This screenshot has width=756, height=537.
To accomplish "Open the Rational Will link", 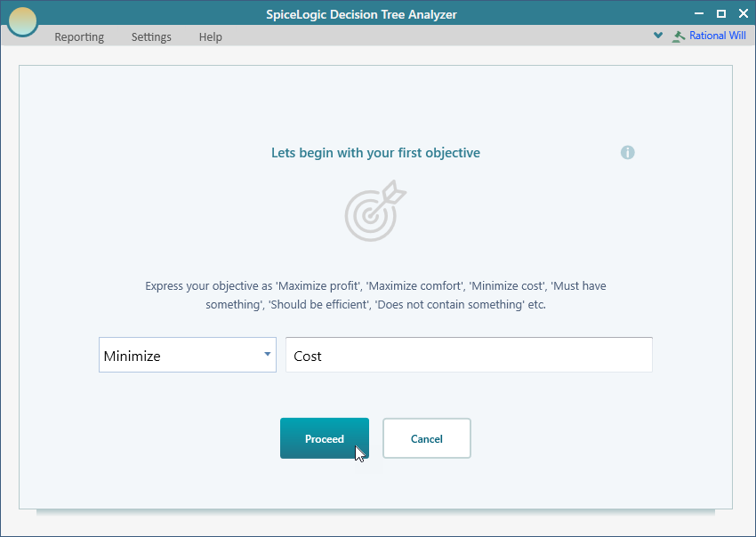I will (719, 36).
